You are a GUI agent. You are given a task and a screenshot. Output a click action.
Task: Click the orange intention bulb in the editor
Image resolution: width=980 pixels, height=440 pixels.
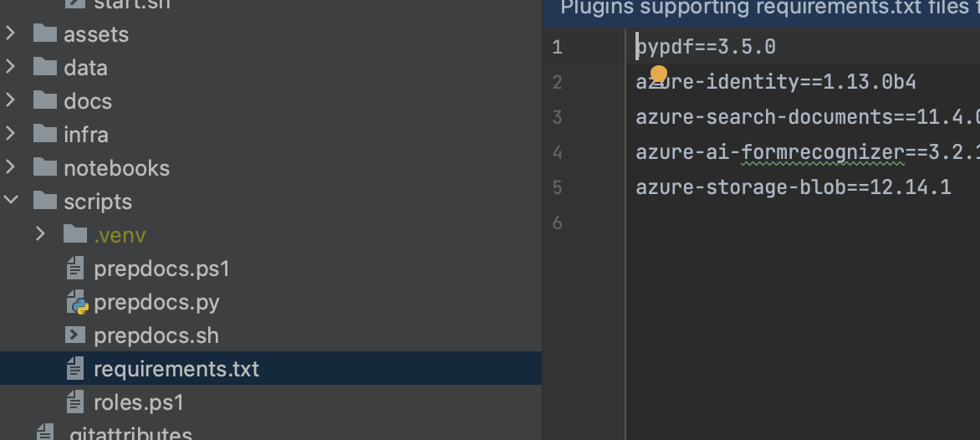point(659,74)
